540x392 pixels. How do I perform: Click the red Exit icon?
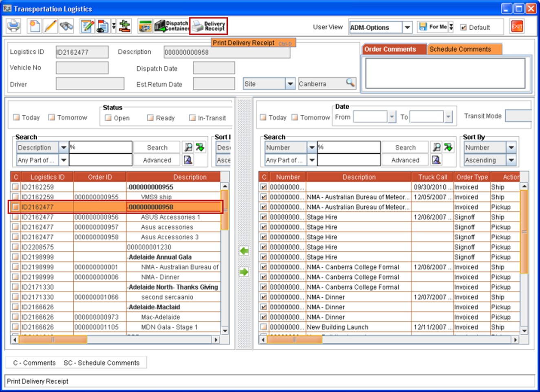pos(517,27)
